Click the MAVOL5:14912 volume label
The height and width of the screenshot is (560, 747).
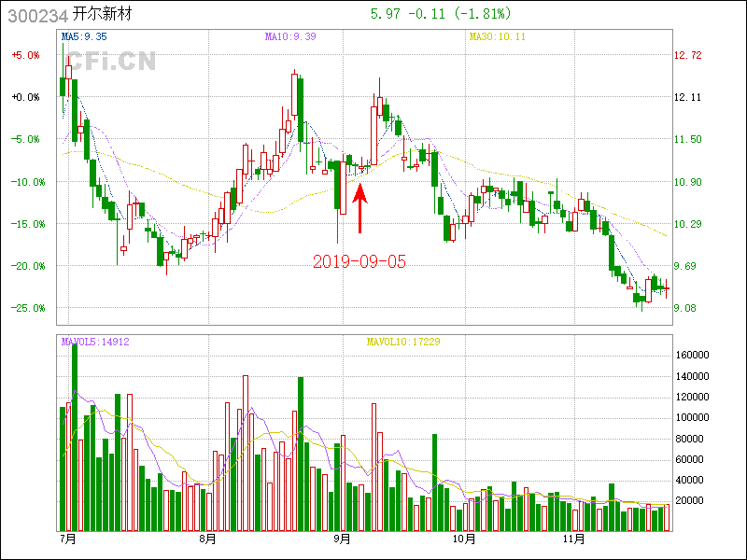(95, 342)
